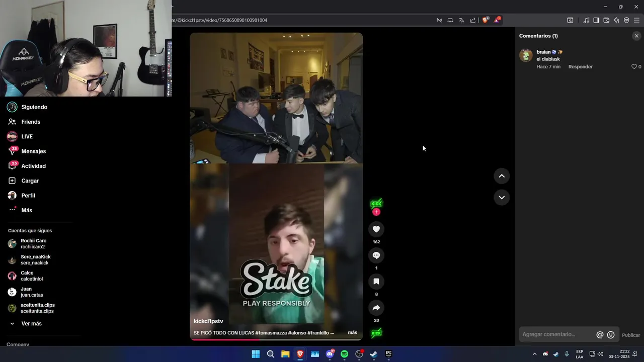Open the media control music note icon
The width and height of the screenshot is (644, 362).
pyautogui.click(x=586, y=20)
